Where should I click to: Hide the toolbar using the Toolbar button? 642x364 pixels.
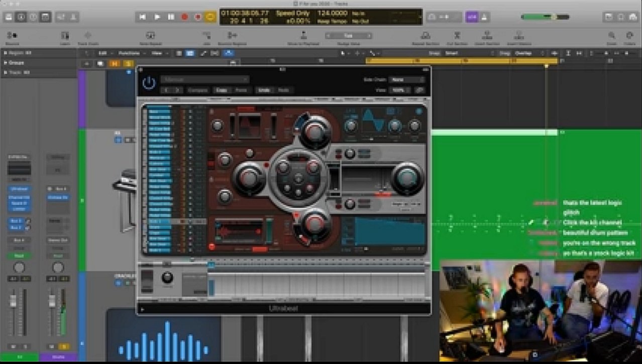[x=46, y=17]
